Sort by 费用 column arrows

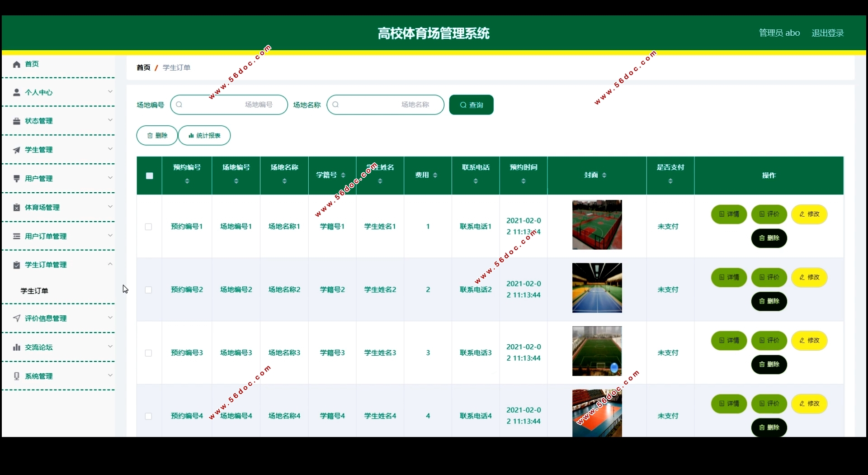pyautogui.click(x=435, y=176)
